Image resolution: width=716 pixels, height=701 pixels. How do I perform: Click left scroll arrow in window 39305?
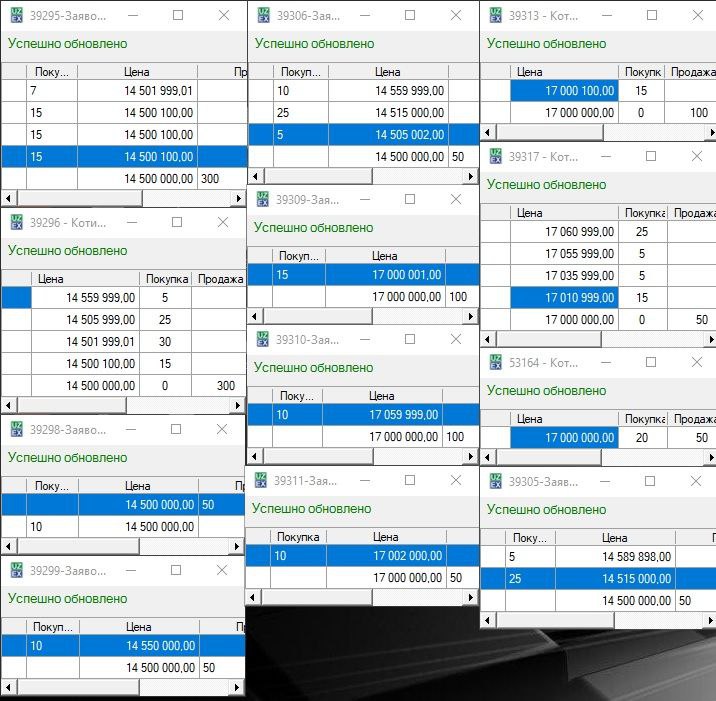pyautogui.click(x=487, y=620)
